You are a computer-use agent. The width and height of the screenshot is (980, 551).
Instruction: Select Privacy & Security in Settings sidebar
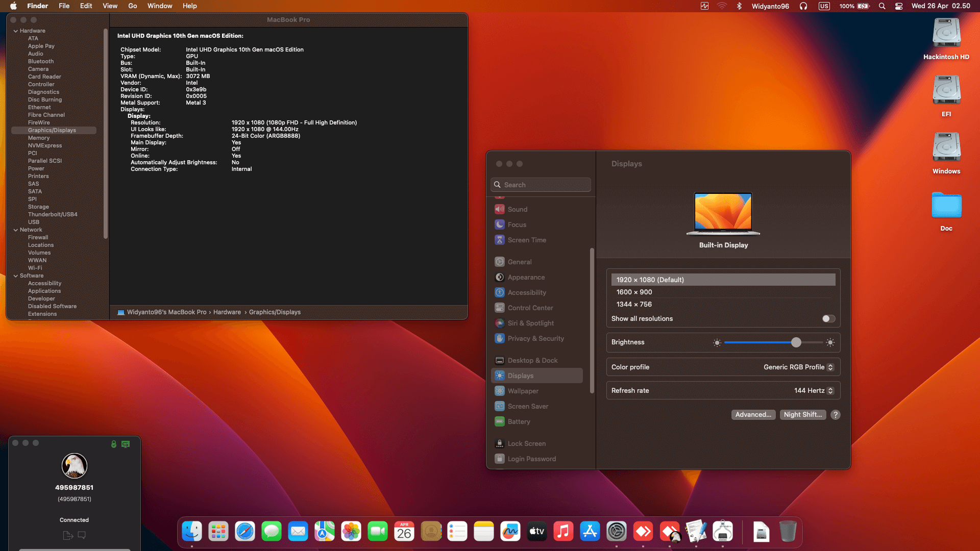(x=537, y=339)
